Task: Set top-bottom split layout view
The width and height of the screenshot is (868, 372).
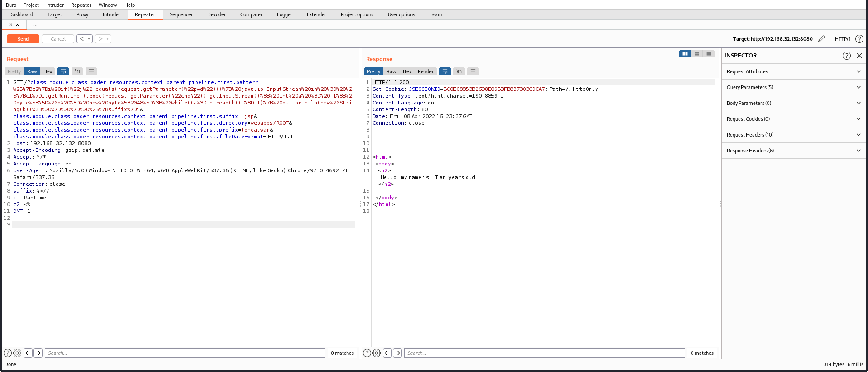Action: (x=697, y=54)
